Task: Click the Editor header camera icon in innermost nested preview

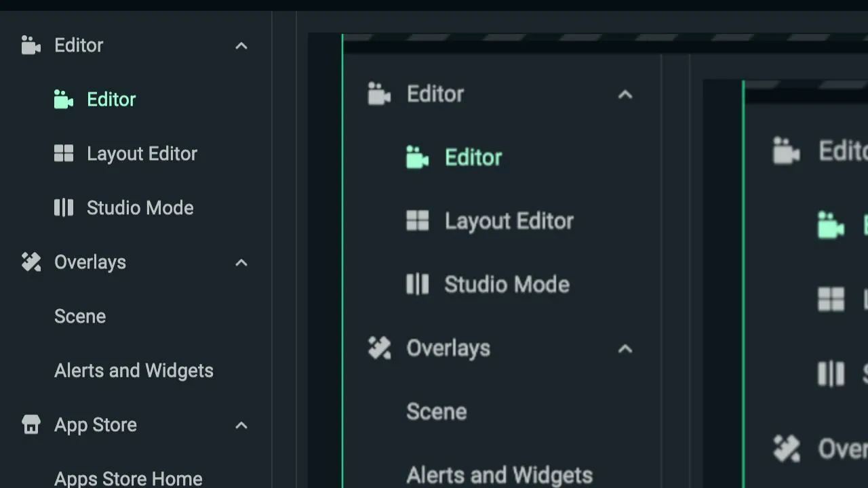Action: pos(787,150)
